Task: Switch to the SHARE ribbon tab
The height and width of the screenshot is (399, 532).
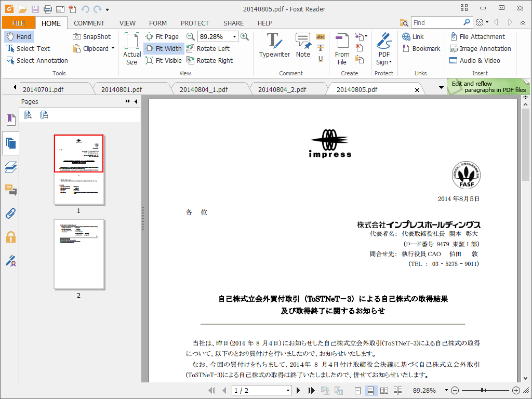Action: [233, 23]
